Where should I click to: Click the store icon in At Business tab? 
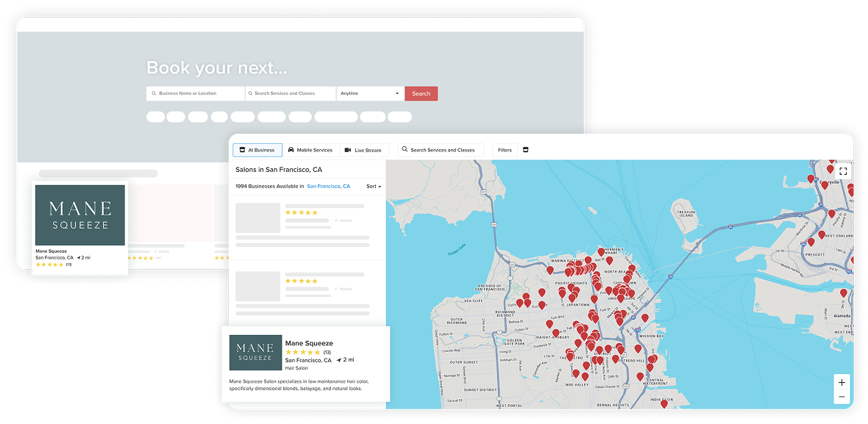pyautogui.click(x=243, y=150)
